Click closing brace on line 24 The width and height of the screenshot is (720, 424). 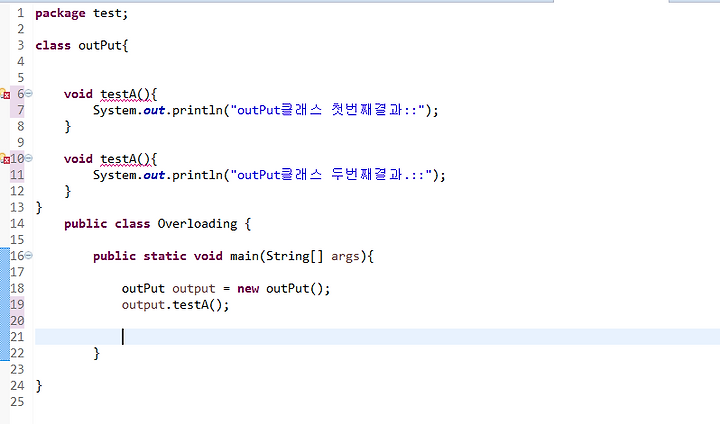(39, 386)
